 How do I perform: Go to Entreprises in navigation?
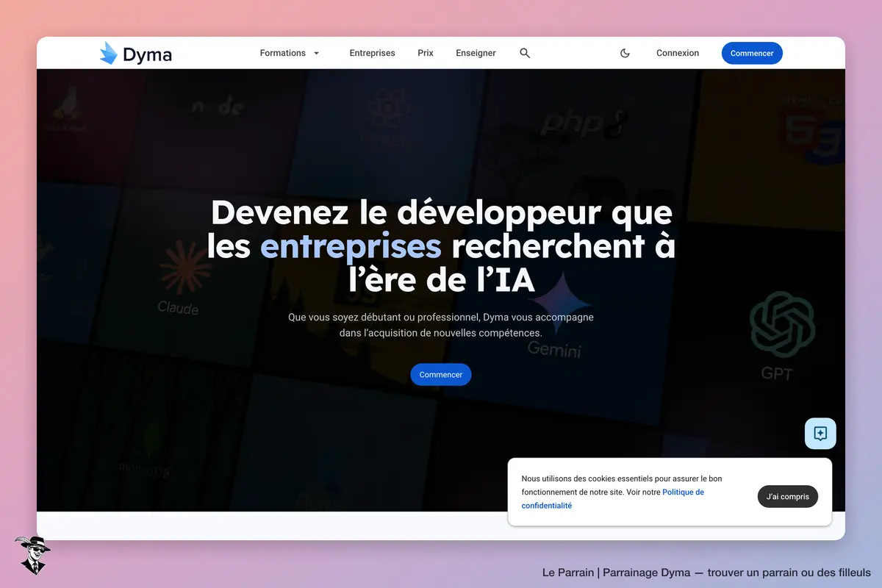(x=372, y=53)
